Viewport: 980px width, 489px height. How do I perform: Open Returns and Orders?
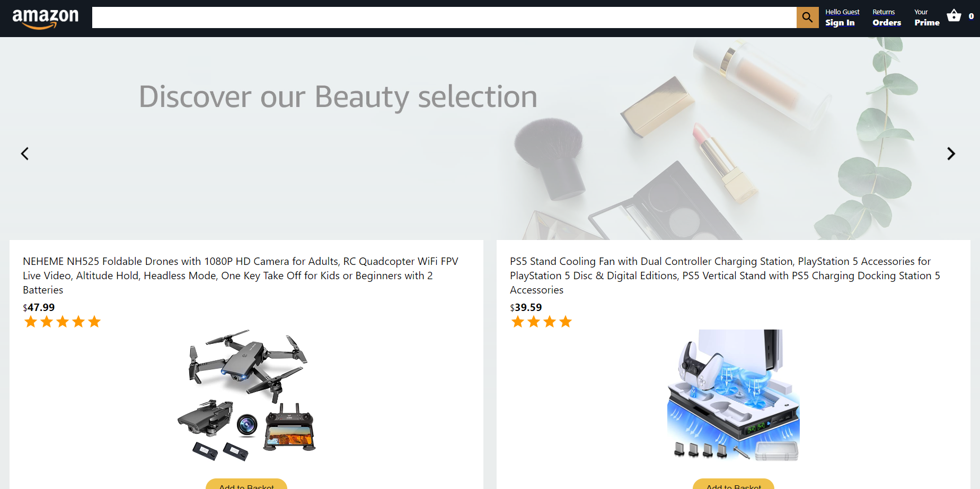tap(887, 17)
